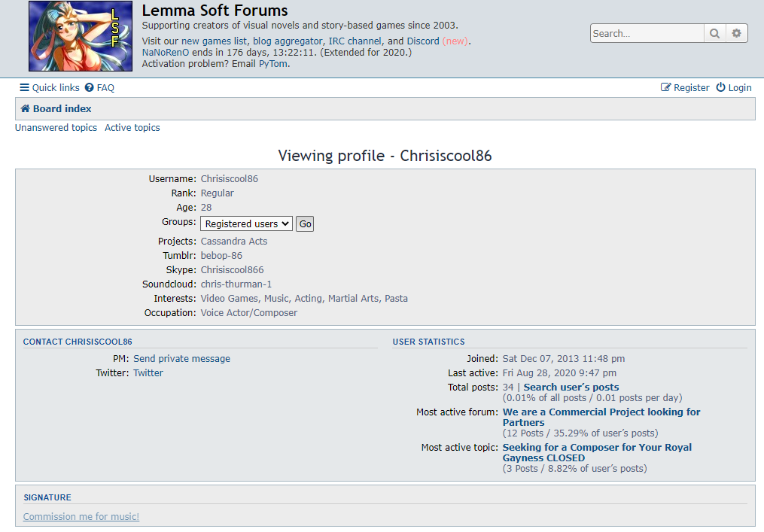This screenshot has height=532, width=764.
Task: Click the Register link
Action: (685, 87)
